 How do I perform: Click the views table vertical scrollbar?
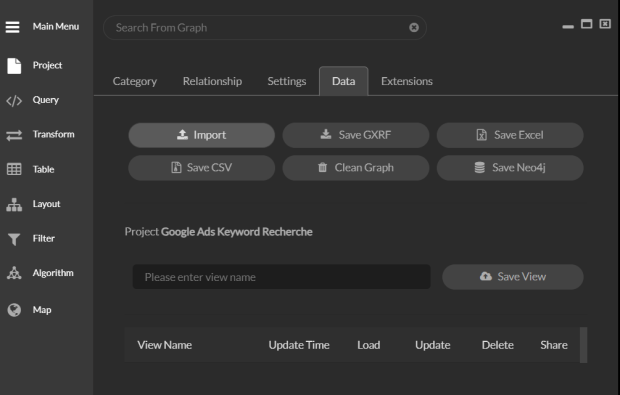click(583, 345)
